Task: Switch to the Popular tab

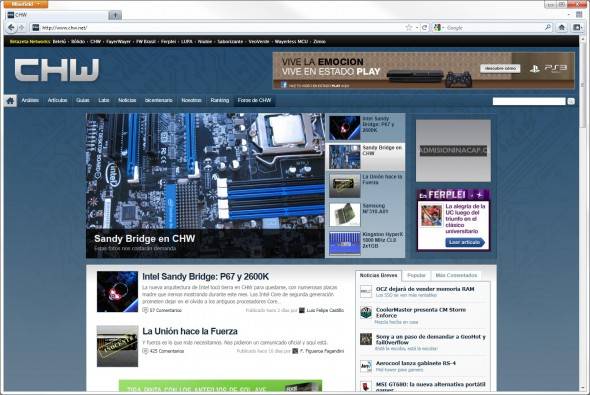Action: pos(416,275)
